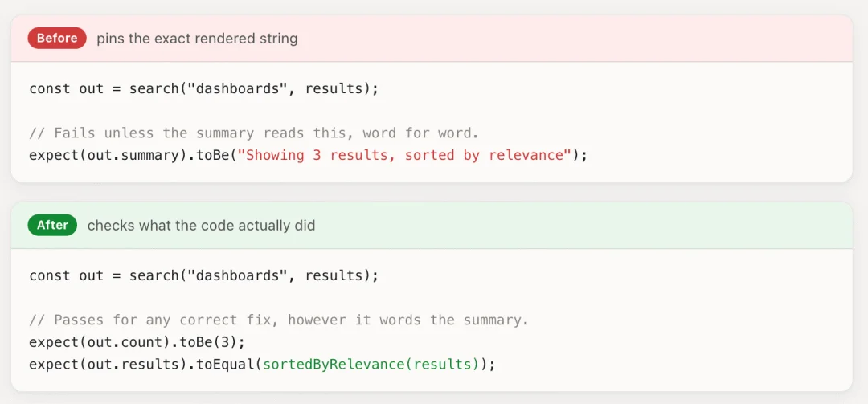The width and height of the screenshot is (868, 404).
Task: Click the "dashboards" string in the Before snippet
Action: click(237, 88)
